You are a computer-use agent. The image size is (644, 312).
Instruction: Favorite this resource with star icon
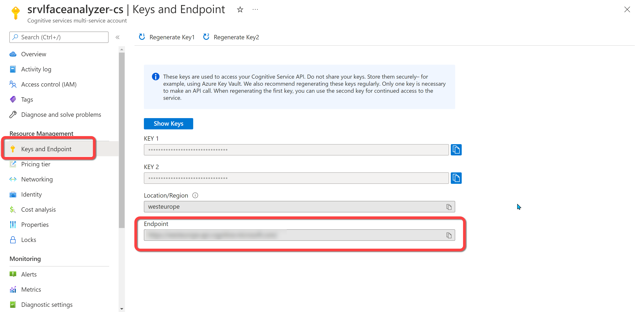pos(240,10)
